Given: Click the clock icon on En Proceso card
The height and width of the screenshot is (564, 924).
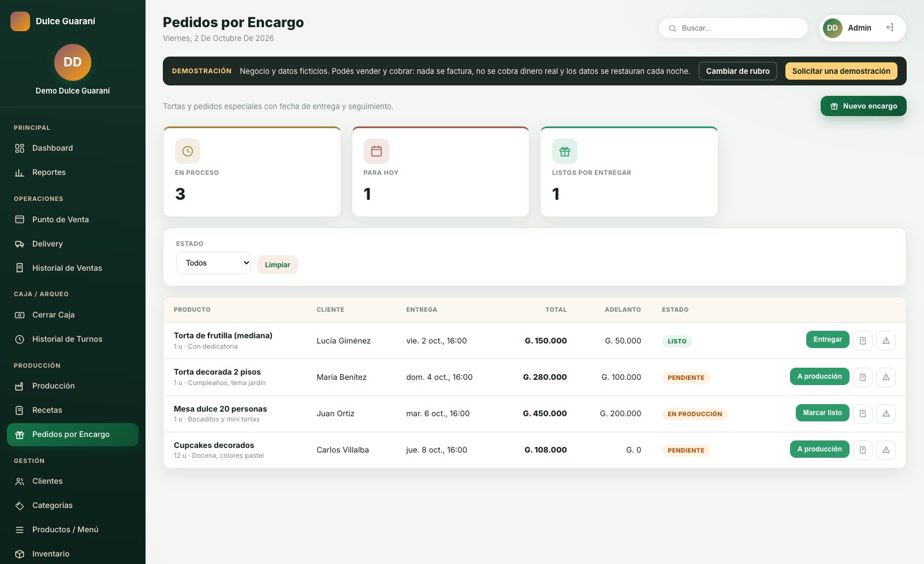Looking at the screenshot, I should pyautogui.click(x=188, y=151).
